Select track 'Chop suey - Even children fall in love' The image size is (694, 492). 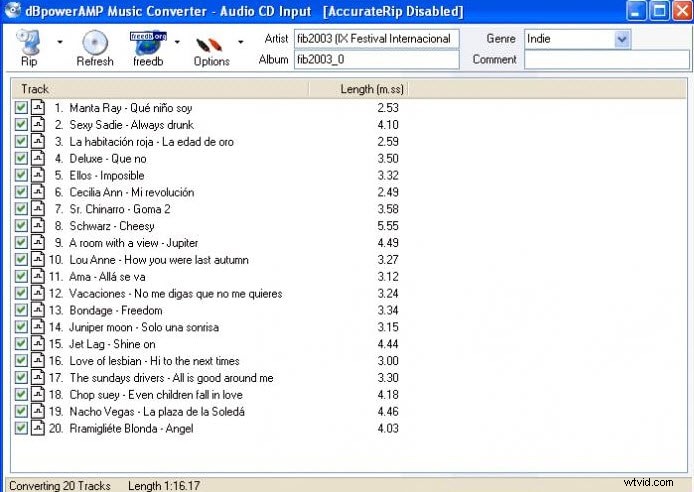pos(156,395)
